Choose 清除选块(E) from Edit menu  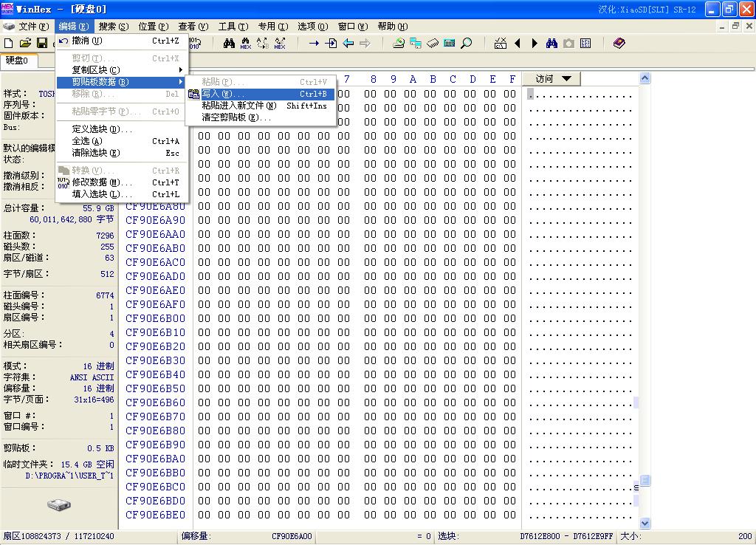[122, 153]
